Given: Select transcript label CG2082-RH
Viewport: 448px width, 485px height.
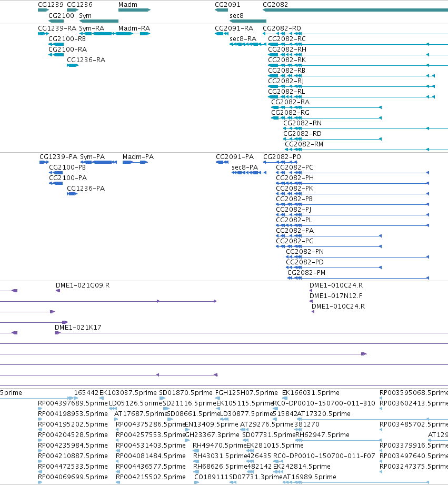Looking at the screenshot, I should 287,49.
